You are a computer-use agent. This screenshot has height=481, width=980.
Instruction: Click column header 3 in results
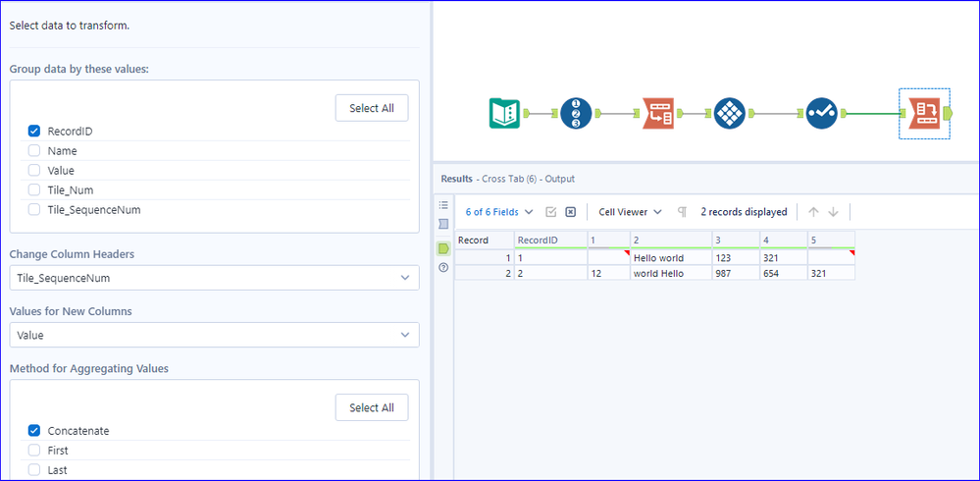(x=736, y=240)
